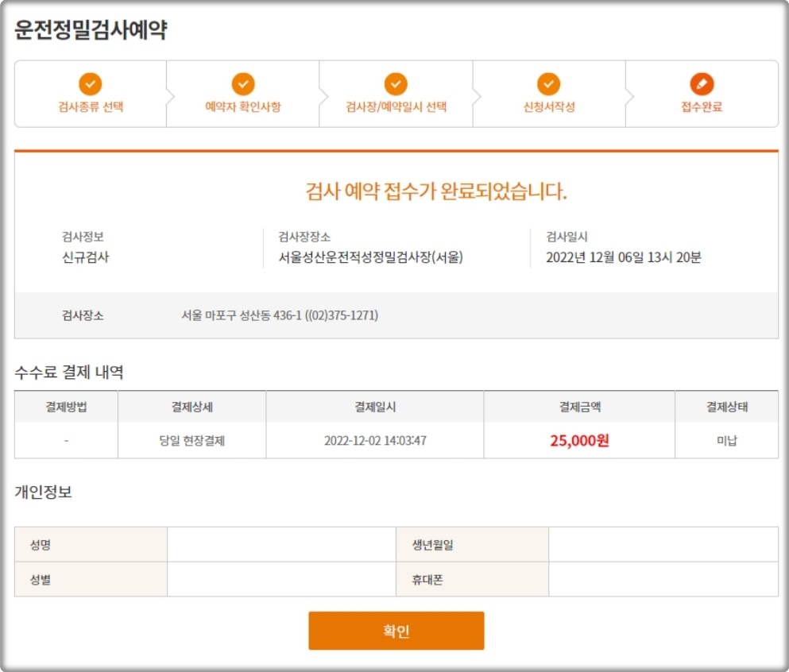
Task: Click the 예약자 확인사항 step checkmark icon
Action: [243, 83]
